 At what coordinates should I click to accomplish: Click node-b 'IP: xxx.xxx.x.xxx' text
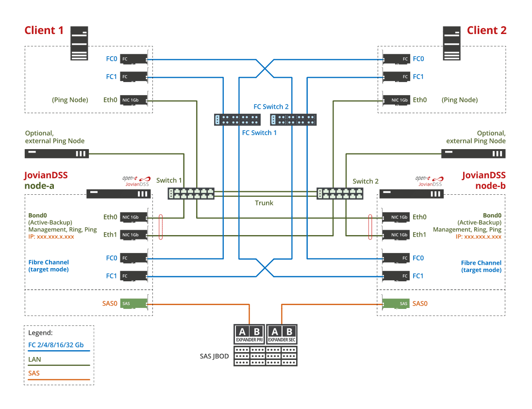coord(479,237)
